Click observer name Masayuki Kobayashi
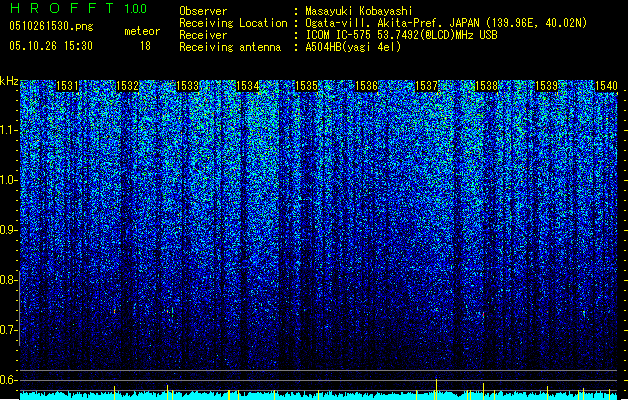 (x=359, y=11)
